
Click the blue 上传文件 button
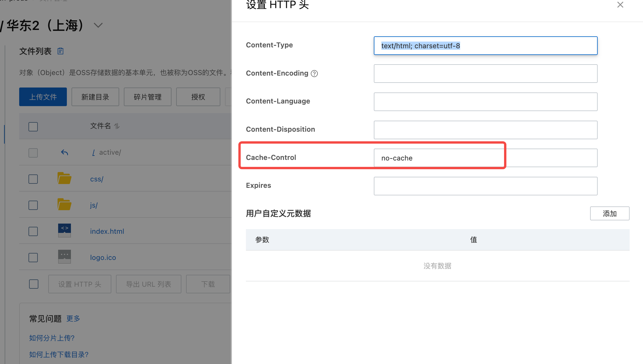click(43, 97)
